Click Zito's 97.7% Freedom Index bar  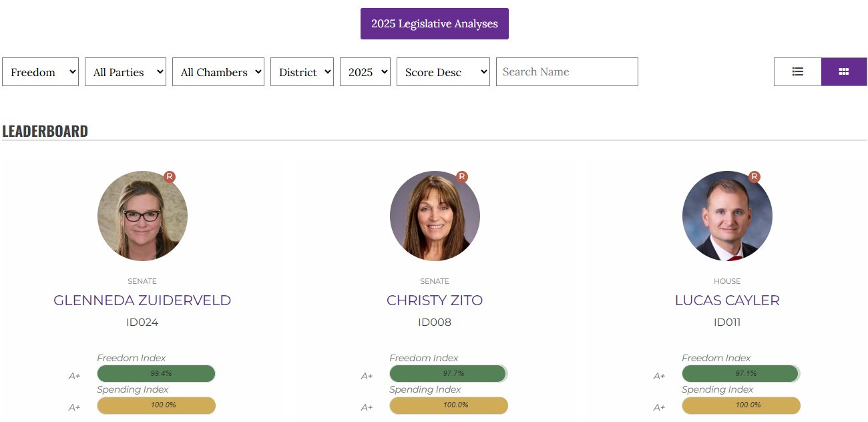tap(449, 374)
